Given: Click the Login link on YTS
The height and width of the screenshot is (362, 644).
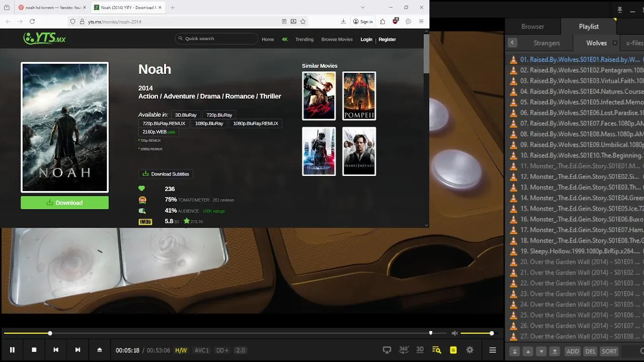Looking at the screenshot, I should tap(366, 39).
